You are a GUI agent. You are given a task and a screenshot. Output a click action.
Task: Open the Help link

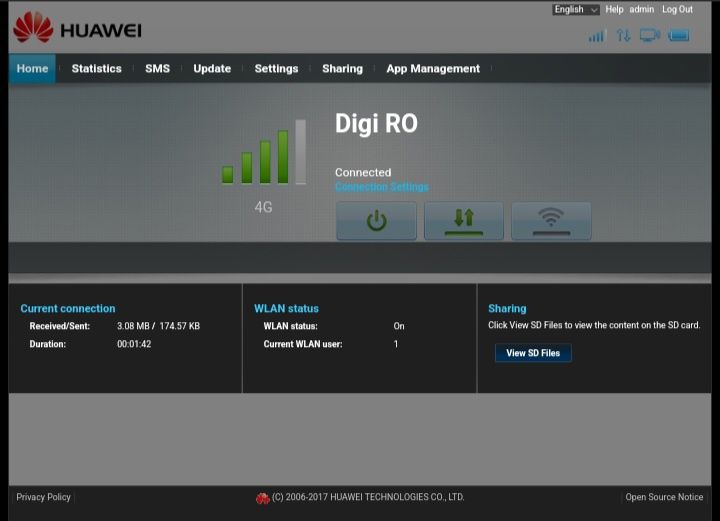(x=614, y=10)
